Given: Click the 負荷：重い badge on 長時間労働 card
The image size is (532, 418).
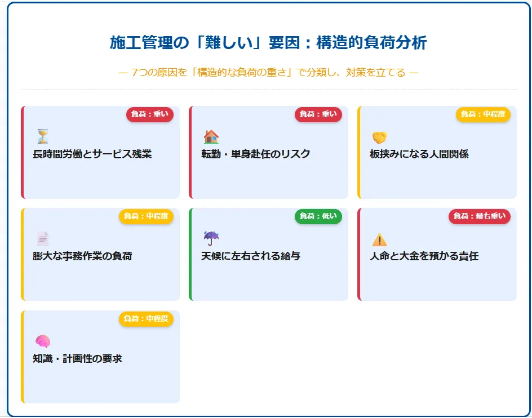Looking at the screenshot, I should pyautogui.click(x=150, y=114).
